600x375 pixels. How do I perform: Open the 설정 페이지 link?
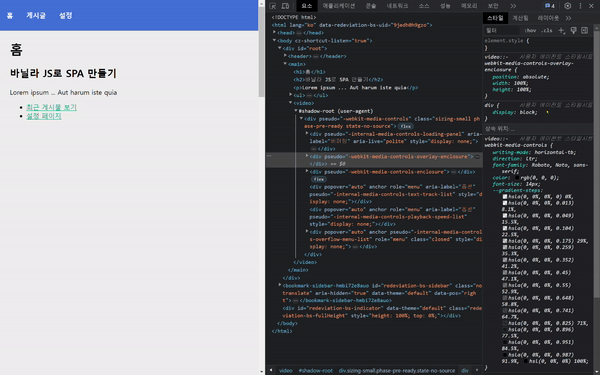tap(44, 116)
